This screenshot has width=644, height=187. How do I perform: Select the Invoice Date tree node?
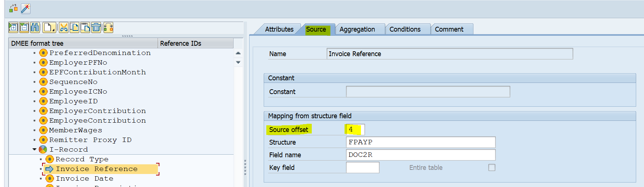[x=84, y=178]
